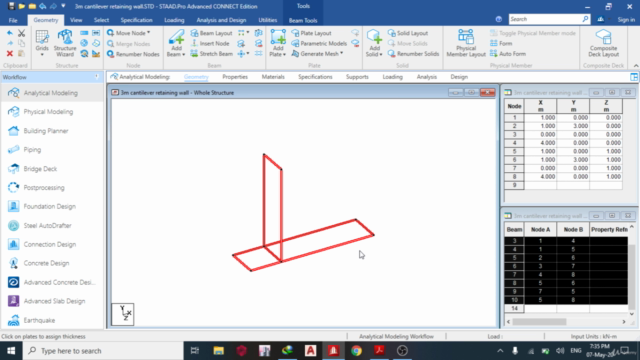This screenshot has width=640, height=360.
Task: Click the Beam Tools contextual tab
Action: [303, 20]
